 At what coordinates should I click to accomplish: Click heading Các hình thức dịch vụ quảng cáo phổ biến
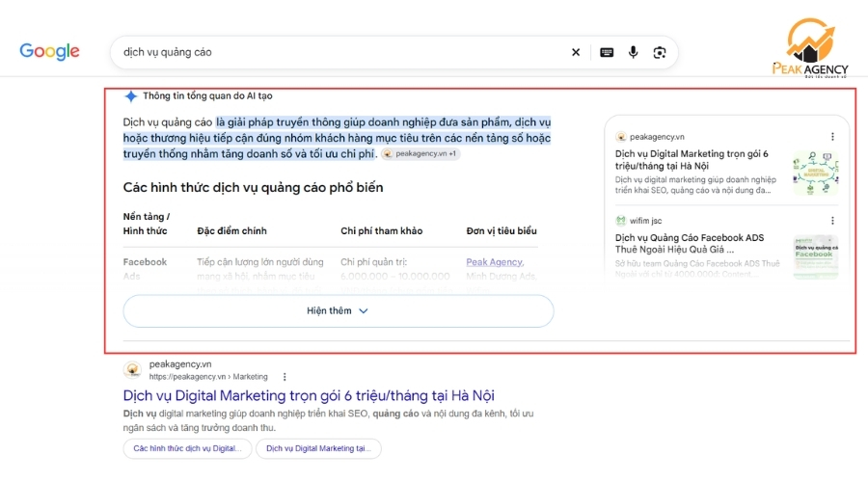coord(253,188)
